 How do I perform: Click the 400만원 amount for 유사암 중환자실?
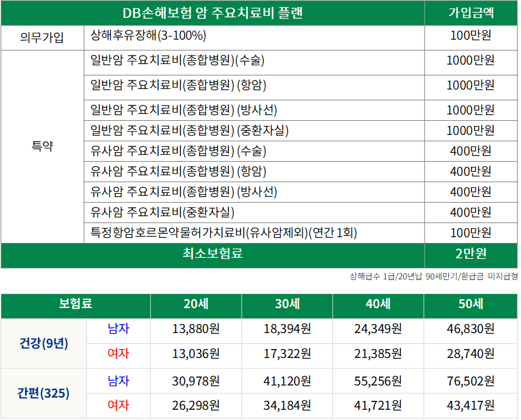[x=471, y=212]
